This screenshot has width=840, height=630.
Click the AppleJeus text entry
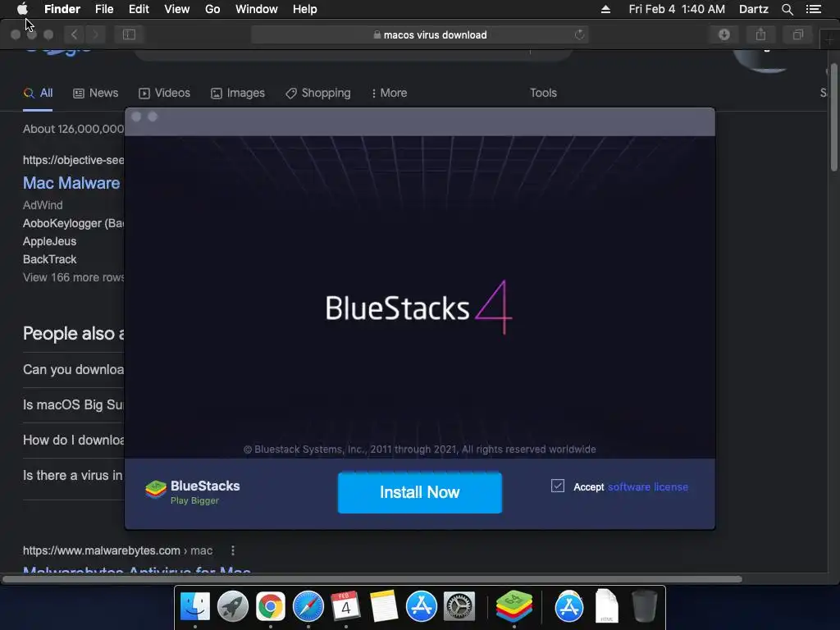pyautogui.click(x=50, y=242)
